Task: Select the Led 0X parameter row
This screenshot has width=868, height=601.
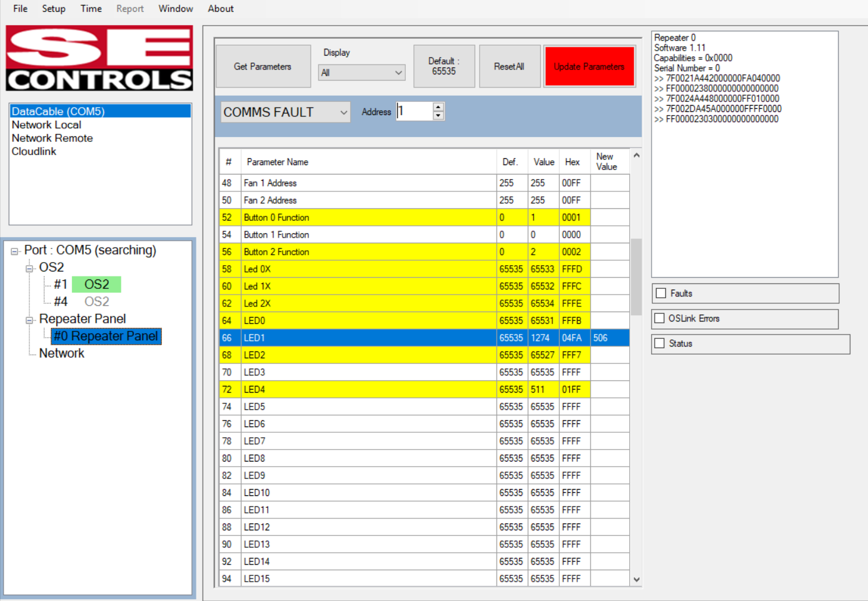Action: pos(424,269)
